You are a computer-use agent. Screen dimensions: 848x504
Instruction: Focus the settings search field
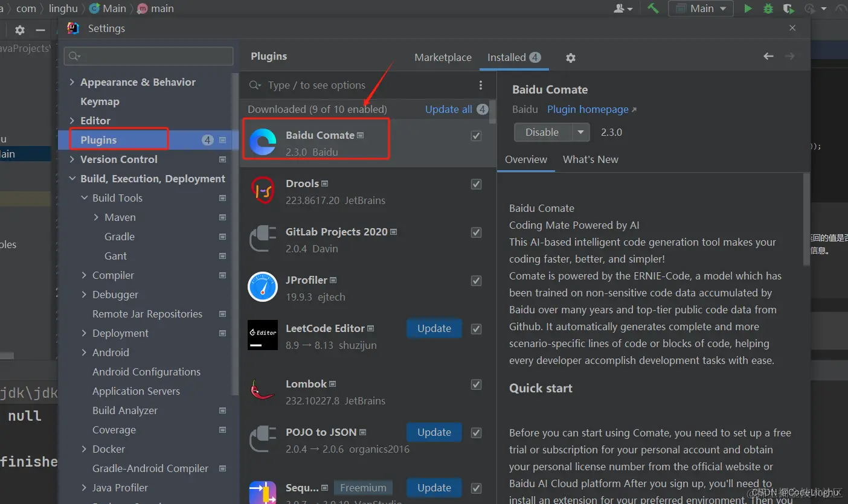149,56
